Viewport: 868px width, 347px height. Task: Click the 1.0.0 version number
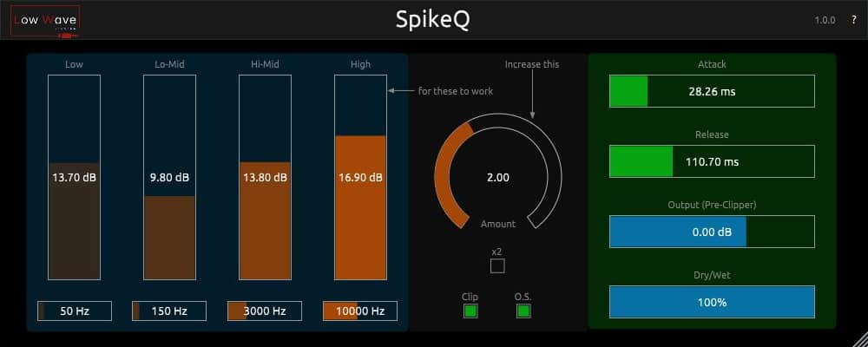(825, 21)
